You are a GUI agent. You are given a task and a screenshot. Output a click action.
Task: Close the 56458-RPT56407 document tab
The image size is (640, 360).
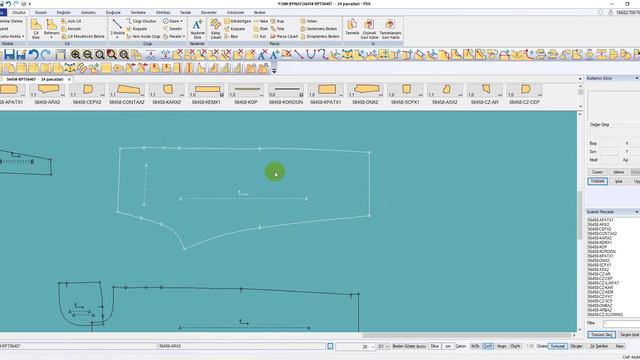coord(69,79)
